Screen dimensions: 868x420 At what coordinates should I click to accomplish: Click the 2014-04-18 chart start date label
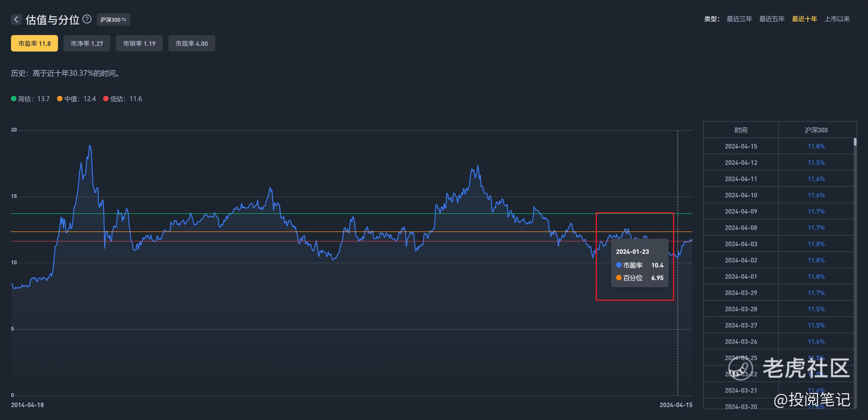point(27,405)
